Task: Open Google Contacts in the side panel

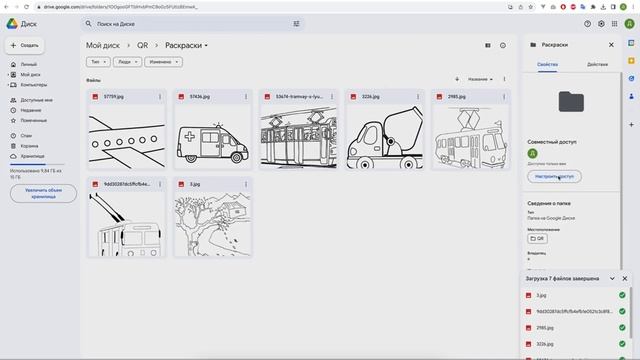Action: (x=631, y=96)
